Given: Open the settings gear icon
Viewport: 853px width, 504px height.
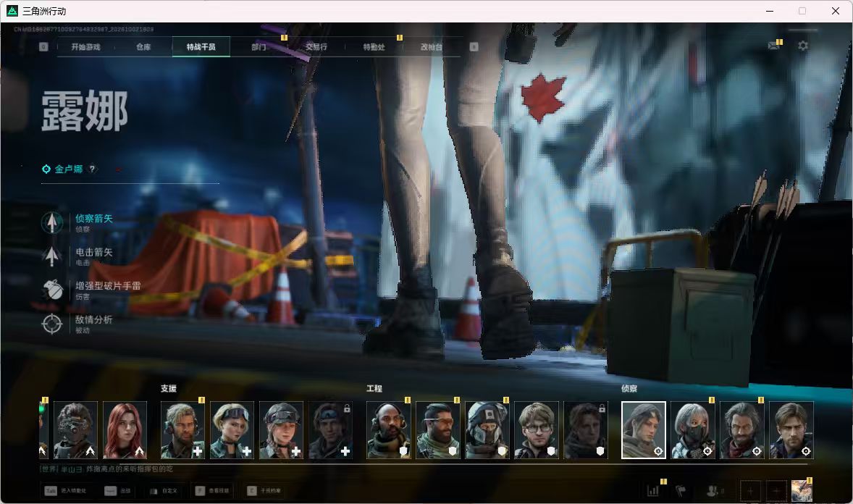Looking at the screenshot, I should (803, 46).
